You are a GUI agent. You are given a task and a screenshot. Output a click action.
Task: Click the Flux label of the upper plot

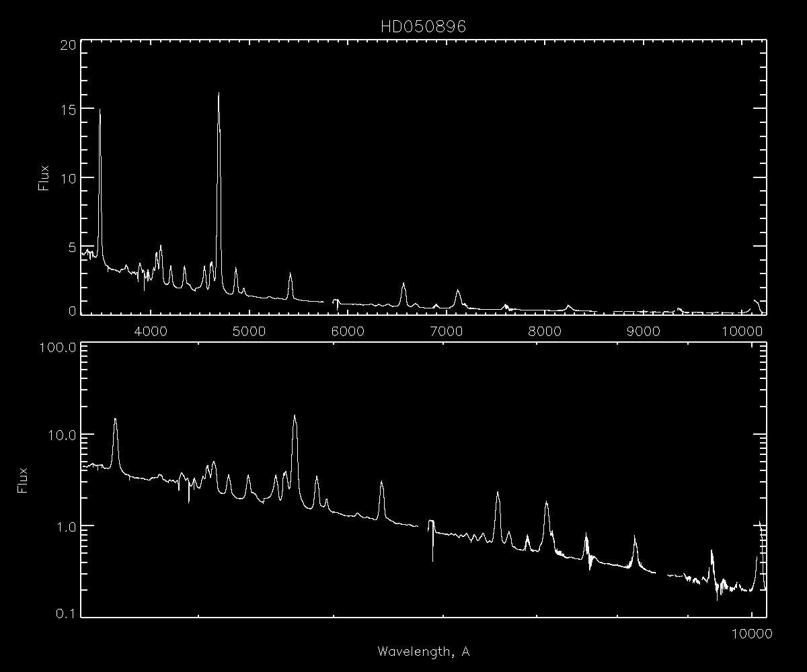pyautogui.click(x=44, y=177)
